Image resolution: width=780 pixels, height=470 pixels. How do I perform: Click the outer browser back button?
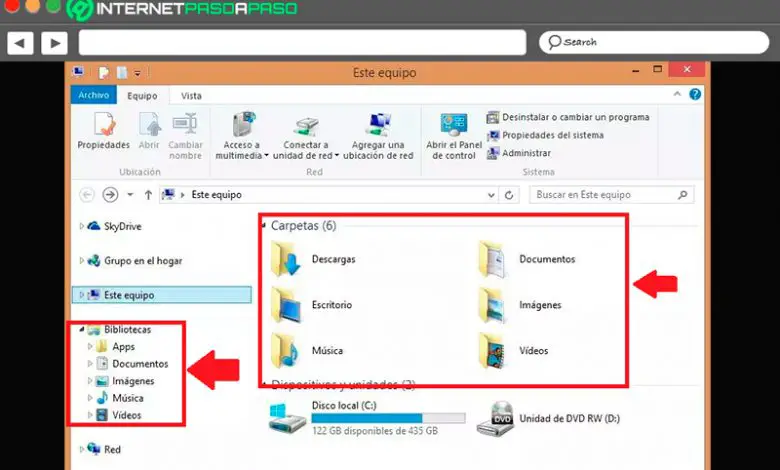[x=20, y=43]
